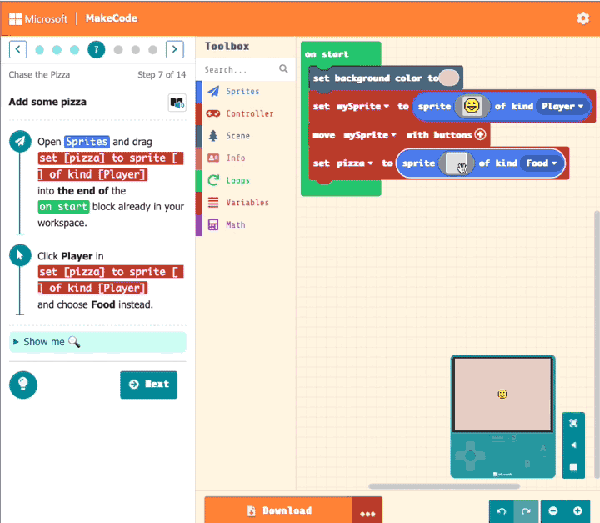Jump to third tutorial step dot
600x523 pixels.
74,50
